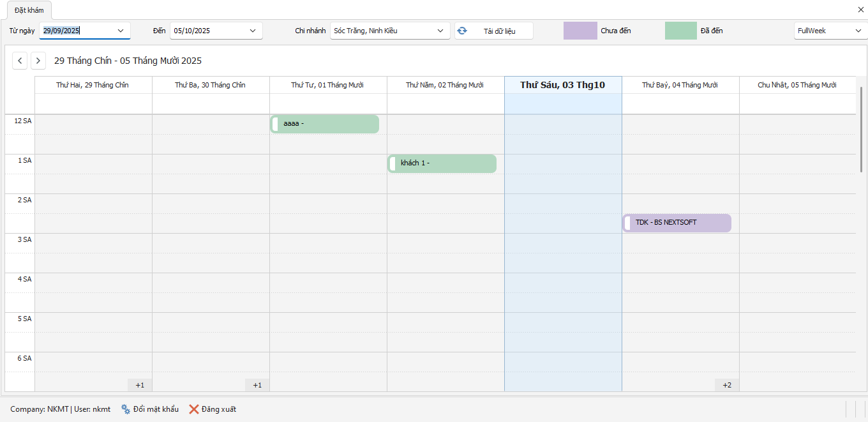Click the green Đã đến color swatch

point(680,31)
